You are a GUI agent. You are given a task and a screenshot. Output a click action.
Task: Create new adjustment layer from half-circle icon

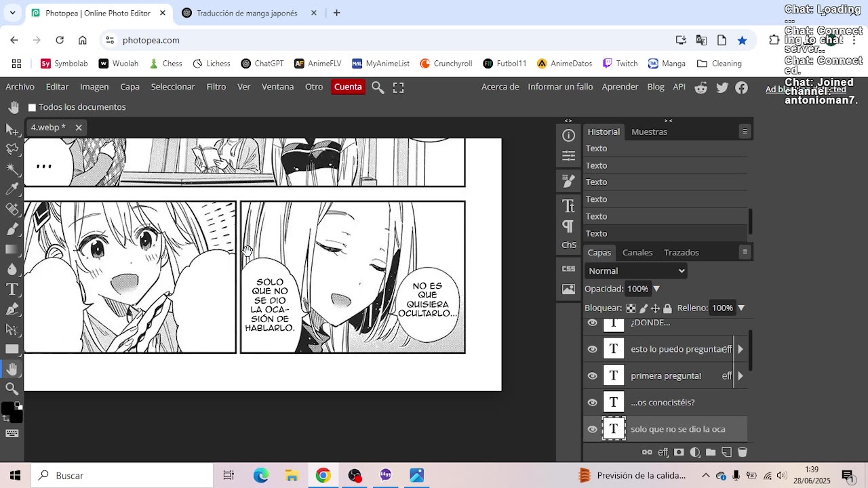pos(695,452)
